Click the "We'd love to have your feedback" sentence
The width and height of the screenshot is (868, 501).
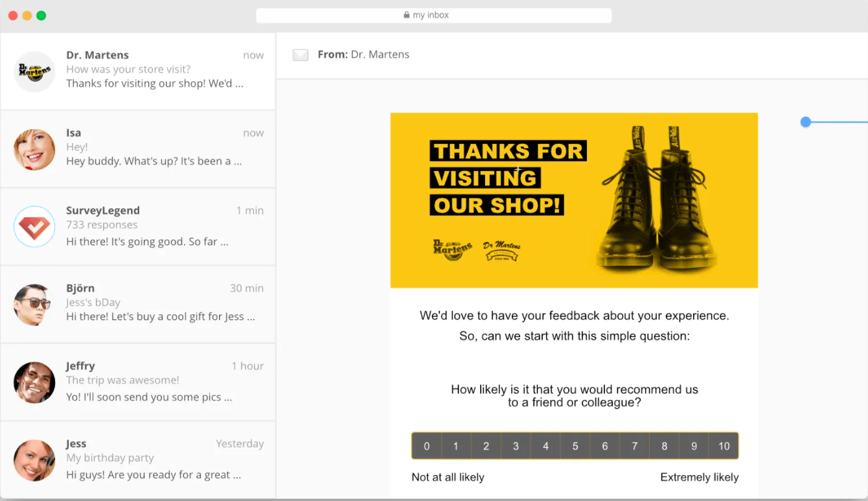(575, 316)
